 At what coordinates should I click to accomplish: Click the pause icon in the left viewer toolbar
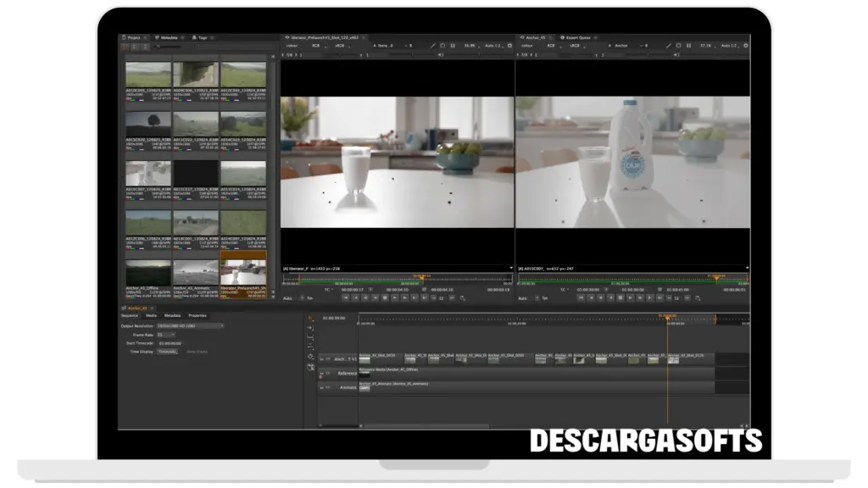(453, 46)
